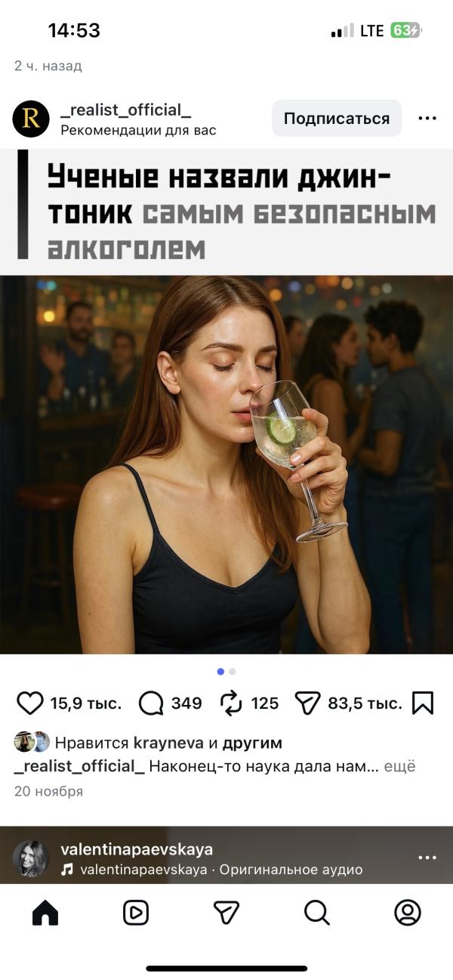Open Reels from the bottom navigation
Image resolution: width=453 pixels, height=980 pixels.
pyautogui.click(x=136, y=914)
